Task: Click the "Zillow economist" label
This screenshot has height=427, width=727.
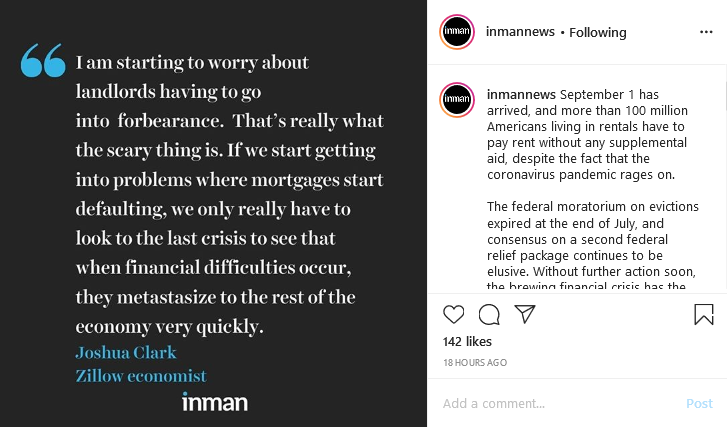Action: click(x=140, y=376)
